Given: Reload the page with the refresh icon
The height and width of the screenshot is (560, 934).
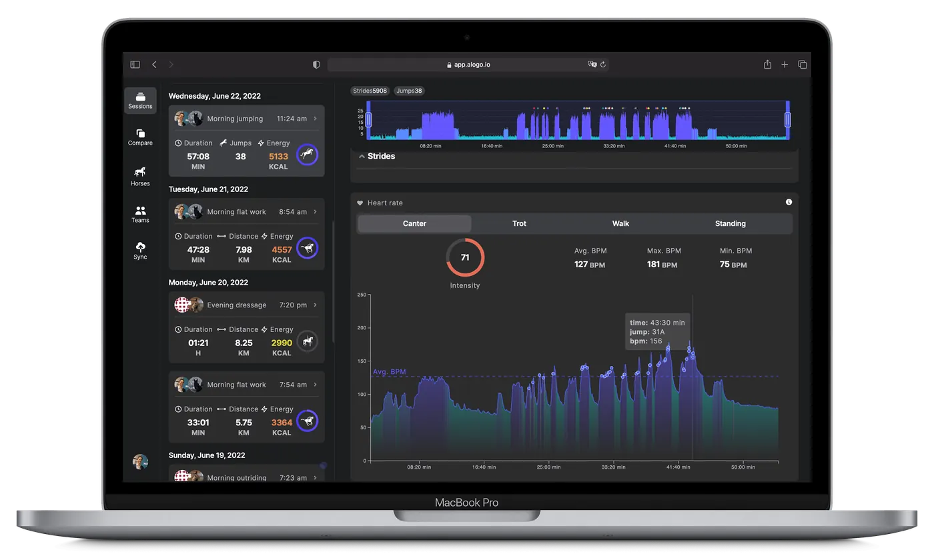Looking at the screenshot, I should tap(603, 65).
